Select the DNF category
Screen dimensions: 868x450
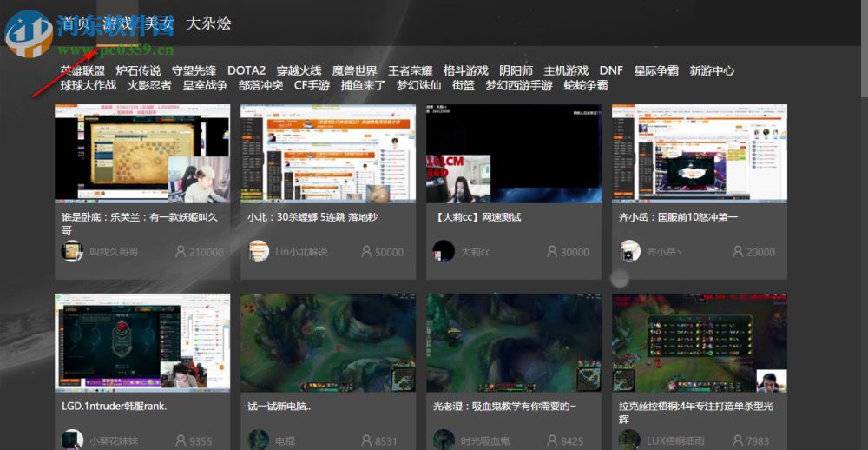pos(611,71)
